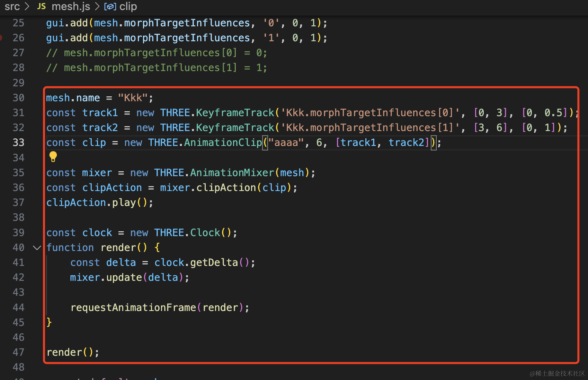Click the '1' string argument on line 26

[271, 38]
